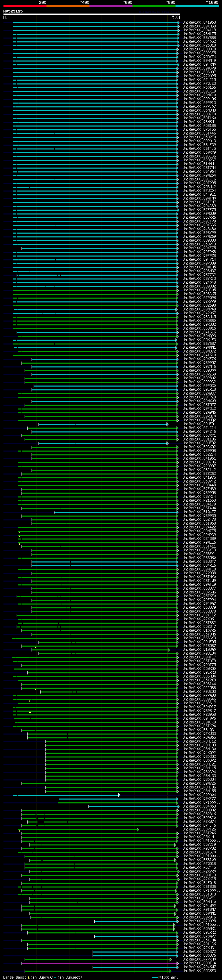Select the UniRef100_P93448 label

[x=199, y=485]
